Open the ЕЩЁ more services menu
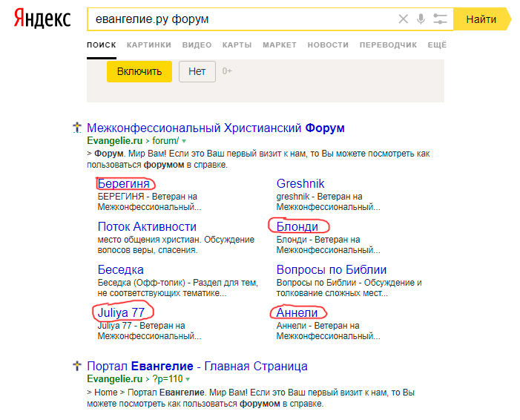Screen dimensions: 520x420 (437, 45)
